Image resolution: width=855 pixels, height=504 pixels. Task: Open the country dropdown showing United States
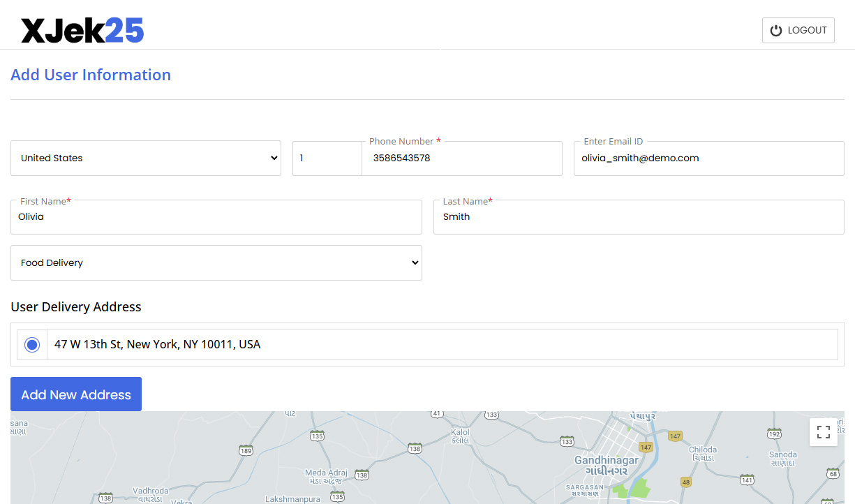tap(146, 158)
